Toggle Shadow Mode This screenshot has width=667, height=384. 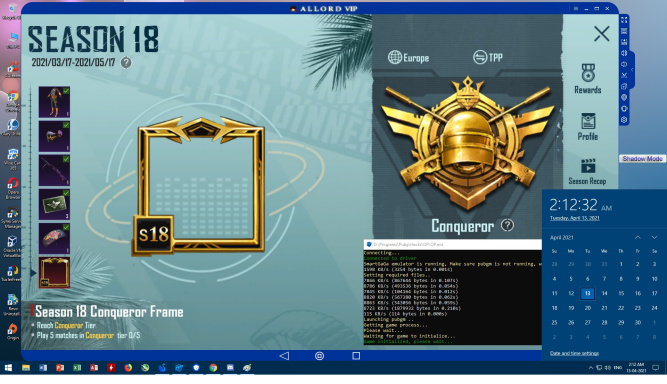[642, 159]
